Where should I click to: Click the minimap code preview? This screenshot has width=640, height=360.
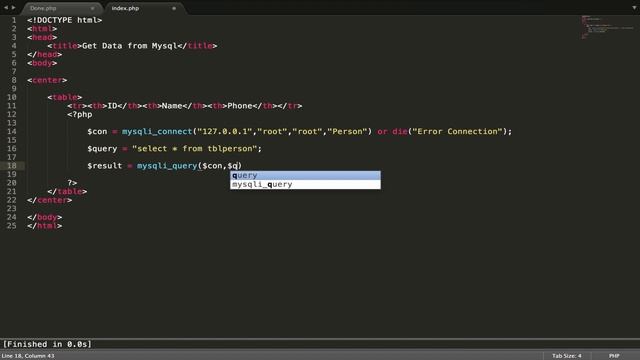[x=607, y=27]
